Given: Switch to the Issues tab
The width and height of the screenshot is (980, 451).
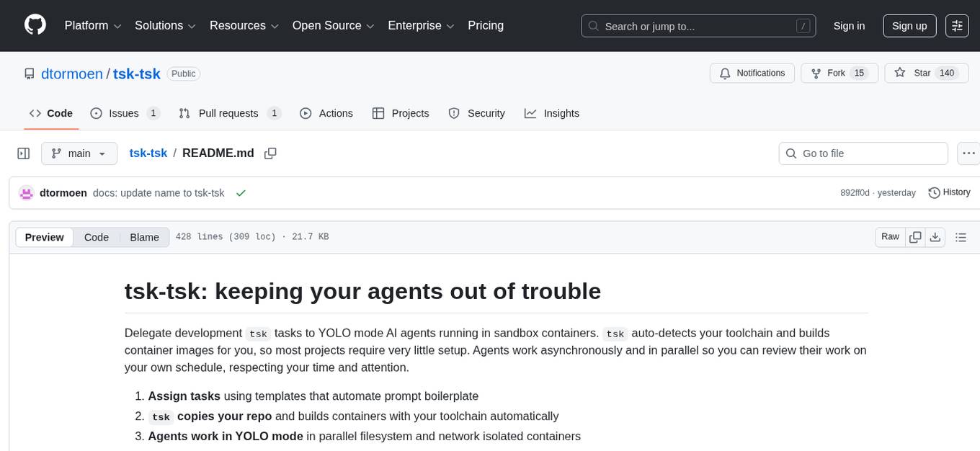Looking at the screenshot, I should pos(122,113).
